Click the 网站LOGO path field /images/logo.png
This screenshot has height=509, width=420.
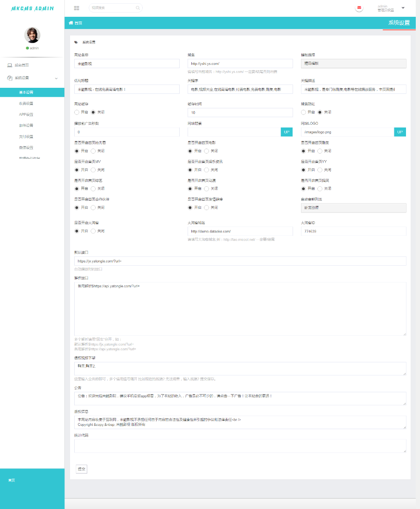coord(347,132)
